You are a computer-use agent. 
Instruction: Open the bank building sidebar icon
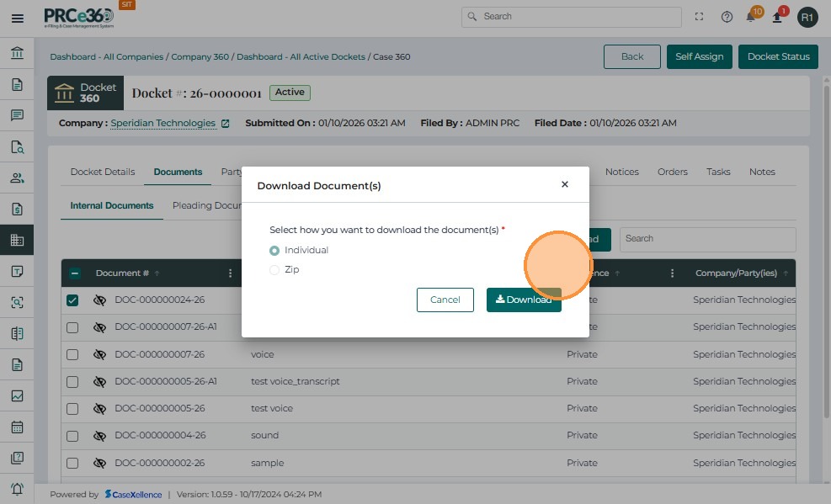point(17,53)
